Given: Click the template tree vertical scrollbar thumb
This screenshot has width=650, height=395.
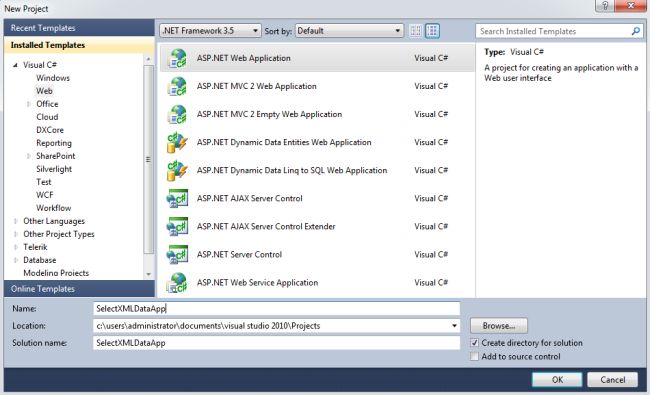Looking at the screenshot, I should (148, 159).
